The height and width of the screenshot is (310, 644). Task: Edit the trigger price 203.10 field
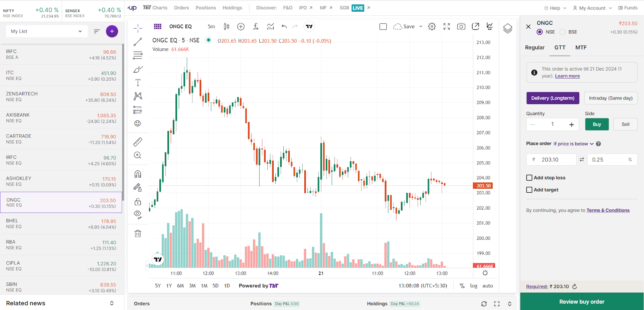(551, 160)
